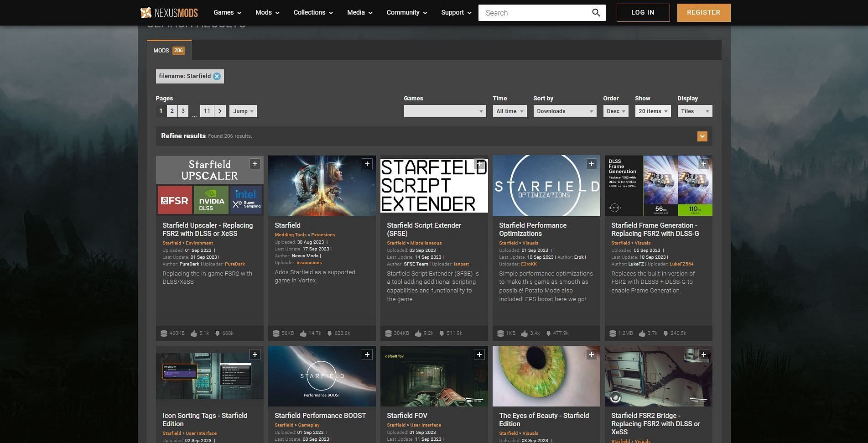868x443 pixels.
Task: Open the Games filter dropdown
Action: (445, 111)
